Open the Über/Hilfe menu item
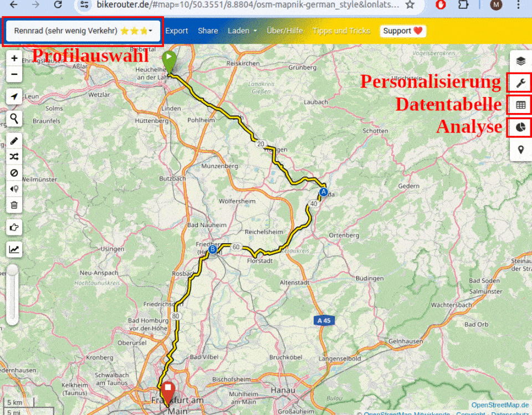532x415 pixels. pos(284,31)
